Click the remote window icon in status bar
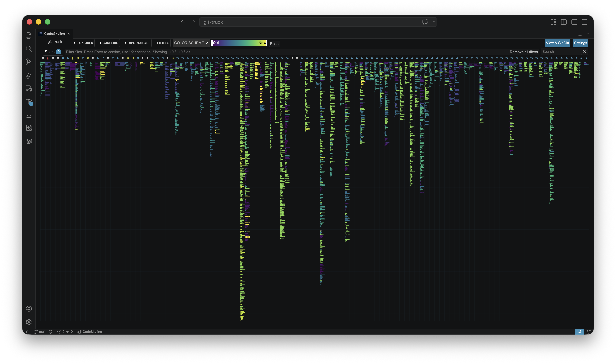The height and width of the screenshot is (364, 616). [27, 332]
